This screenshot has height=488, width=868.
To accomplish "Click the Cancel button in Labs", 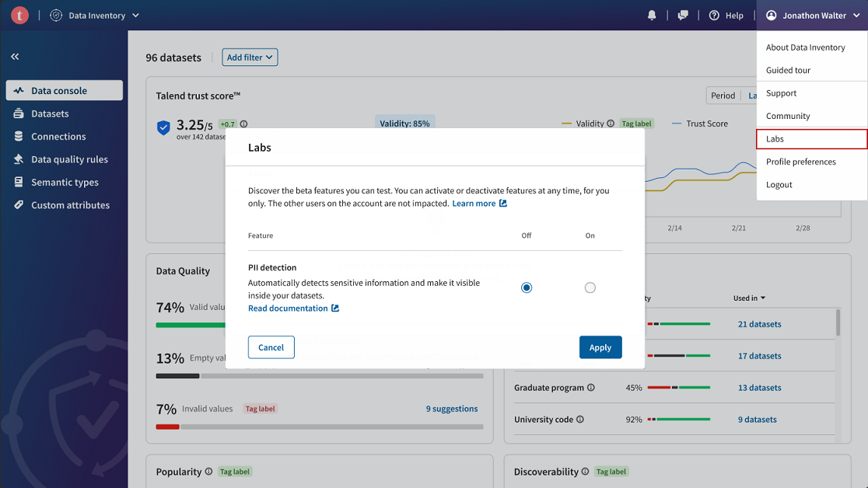I will click(271, 347).
